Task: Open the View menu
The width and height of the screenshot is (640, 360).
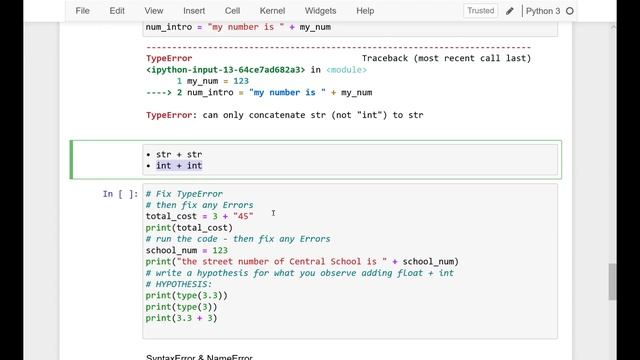Action: [x=153, y=11]
